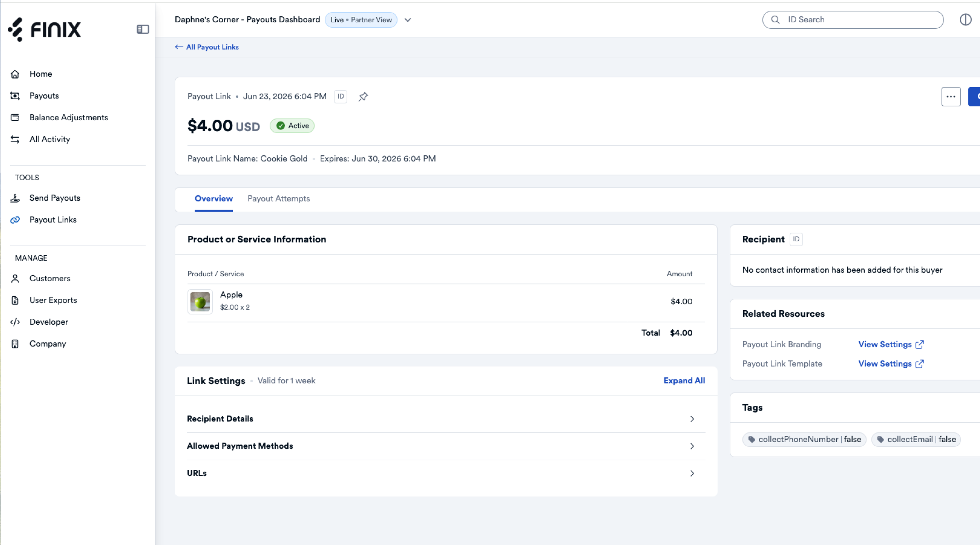Click the Customers person icon
Viewport: 980px width, 545px height.
(x=15, y=279)
